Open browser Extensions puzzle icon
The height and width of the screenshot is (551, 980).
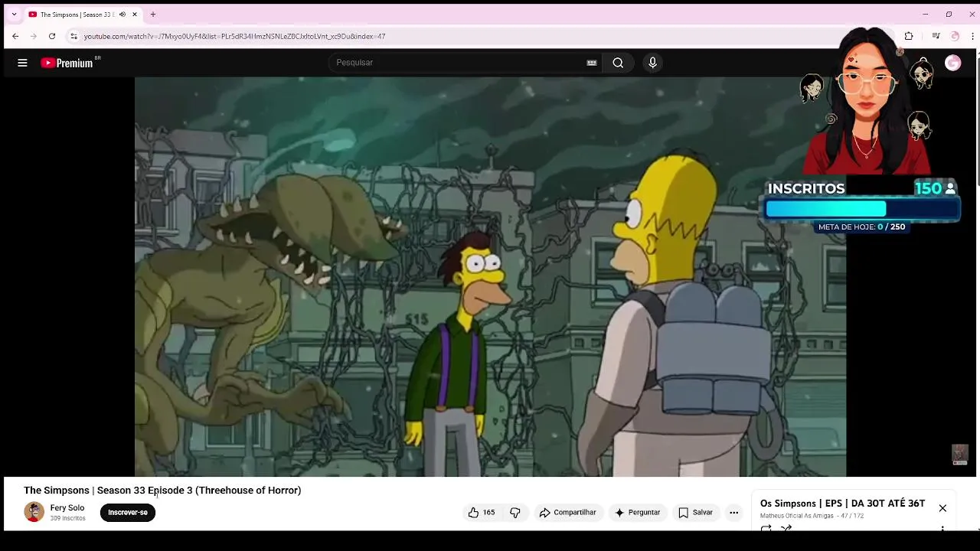909,36
